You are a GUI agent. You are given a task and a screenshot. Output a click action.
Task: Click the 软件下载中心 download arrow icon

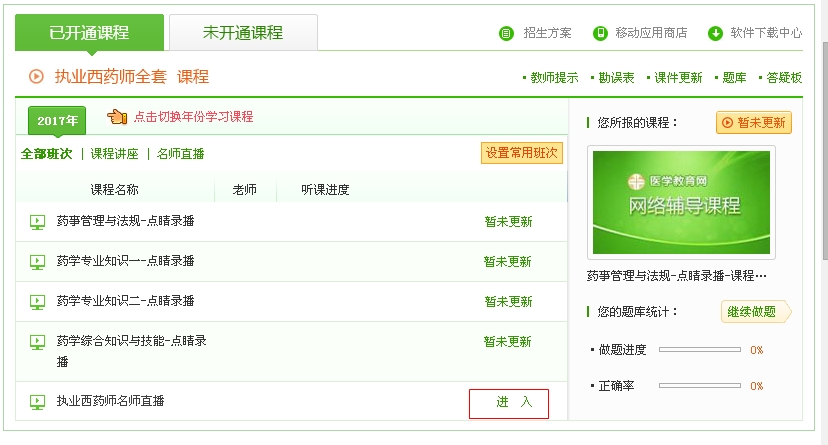tap(715, 33)
